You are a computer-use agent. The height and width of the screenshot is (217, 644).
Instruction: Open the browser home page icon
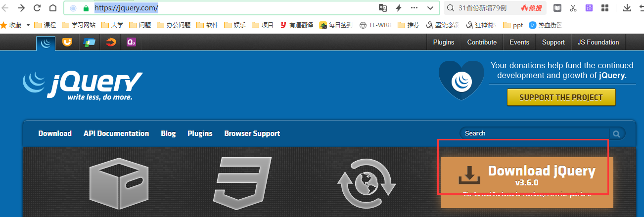coord(52,8)
